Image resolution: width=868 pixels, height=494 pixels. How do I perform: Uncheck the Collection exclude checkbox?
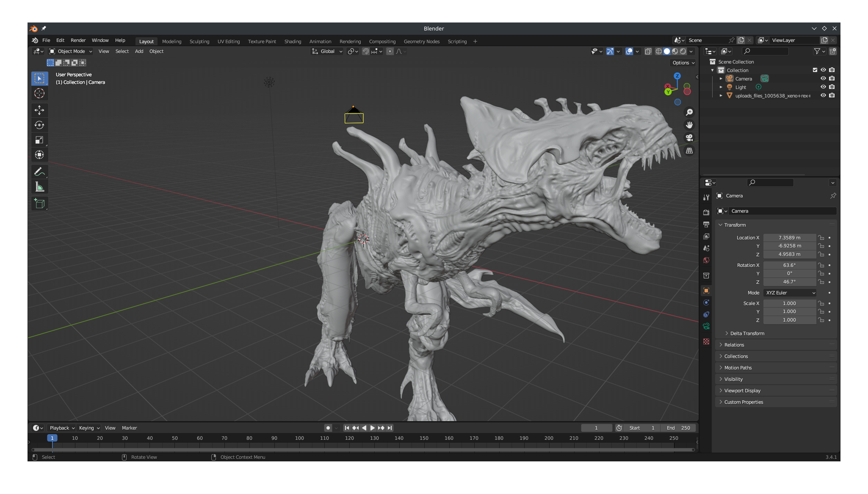[815, 70]
